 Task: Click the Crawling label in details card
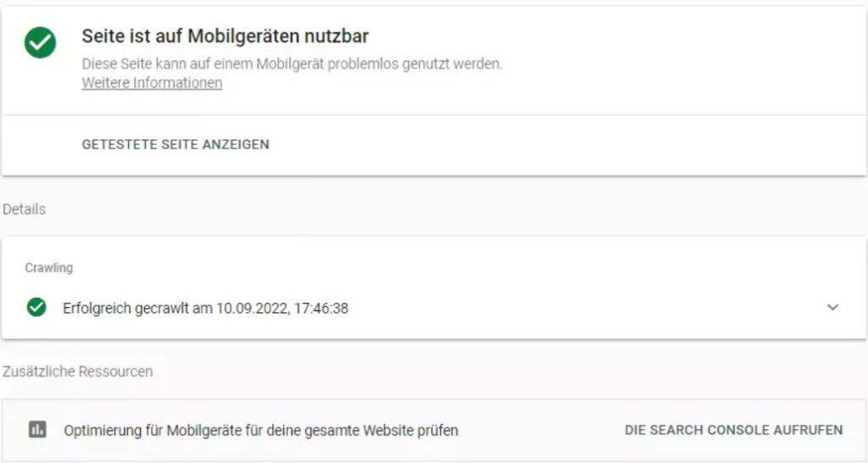click(x=48, y=268)
